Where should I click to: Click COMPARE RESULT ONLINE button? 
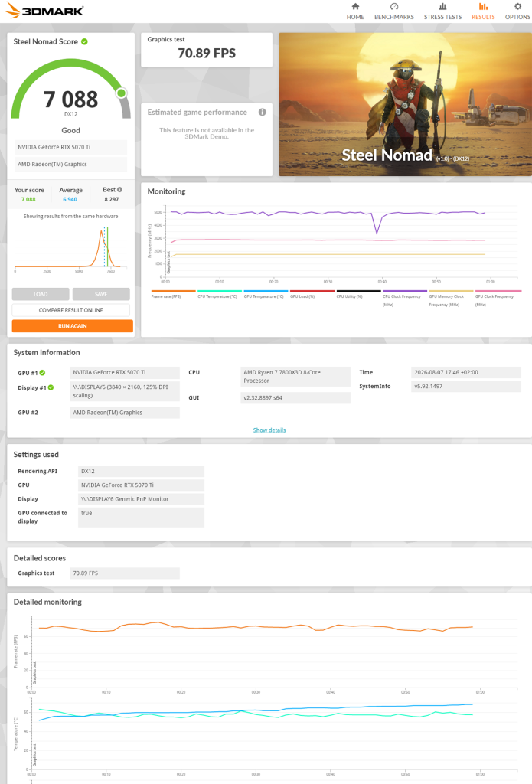71,310
